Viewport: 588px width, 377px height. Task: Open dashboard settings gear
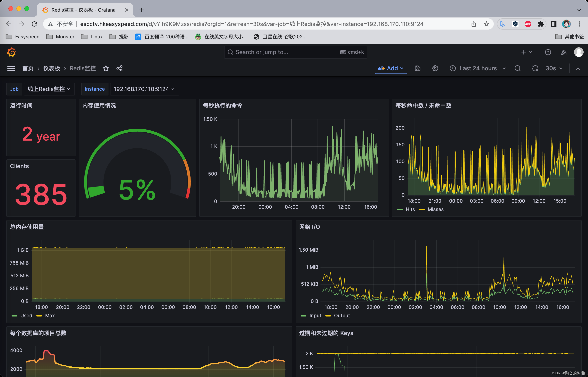point(435,68)
